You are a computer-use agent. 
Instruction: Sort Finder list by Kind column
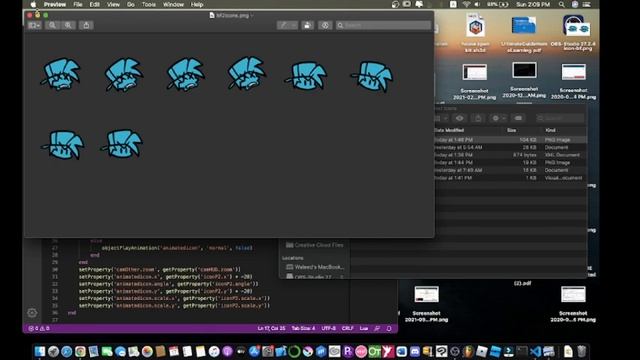click(550, 130)
